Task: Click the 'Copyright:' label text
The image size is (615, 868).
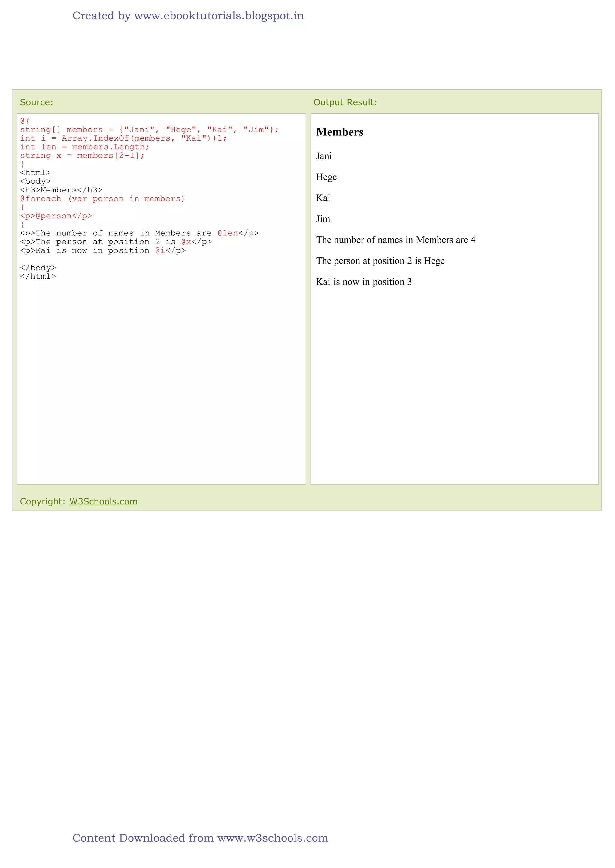Action: pyautogui.click(x=43, y=501)
